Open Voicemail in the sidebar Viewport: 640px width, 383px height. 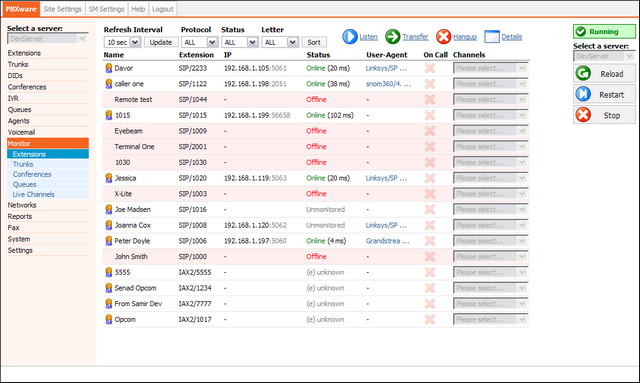tap(21, 132)
